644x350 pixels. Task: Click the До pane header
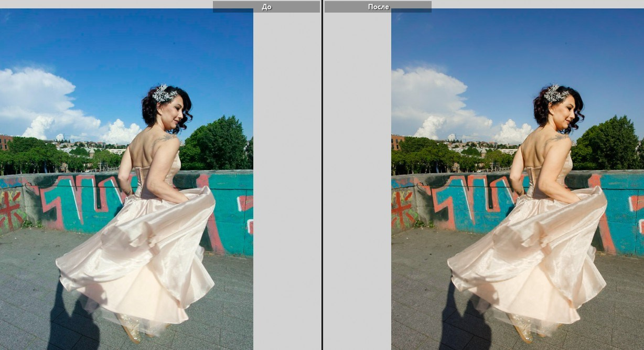click(x=266, y=6)
